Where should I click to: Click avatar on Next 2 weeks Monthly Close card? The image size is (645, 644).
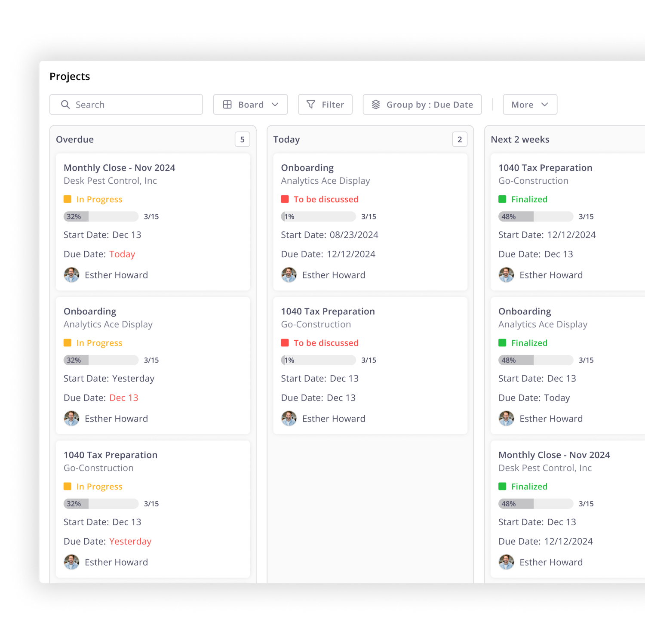click(x=507, y=562)
